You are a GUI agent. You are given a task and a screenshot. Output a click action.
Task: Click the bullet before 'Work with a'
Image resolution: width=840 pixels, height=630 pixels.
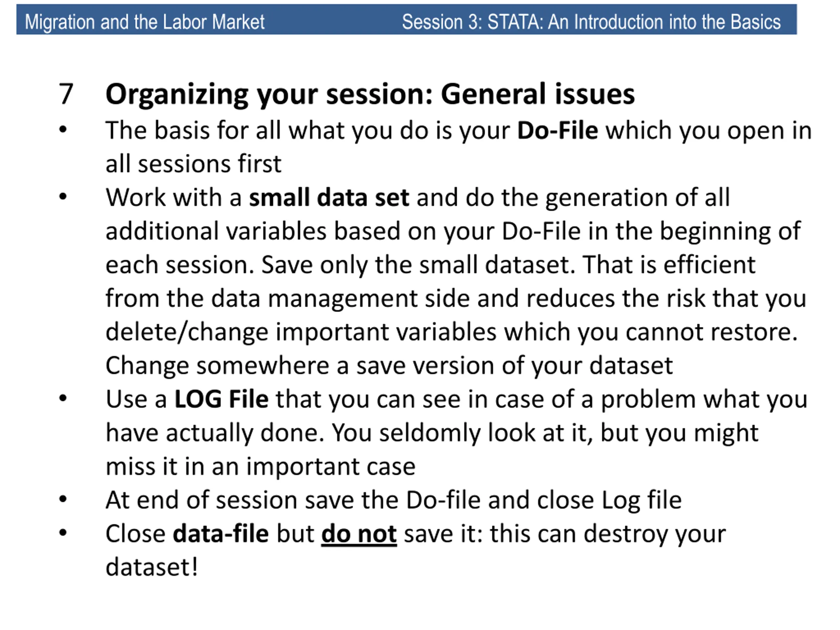(x=63, y=197)
